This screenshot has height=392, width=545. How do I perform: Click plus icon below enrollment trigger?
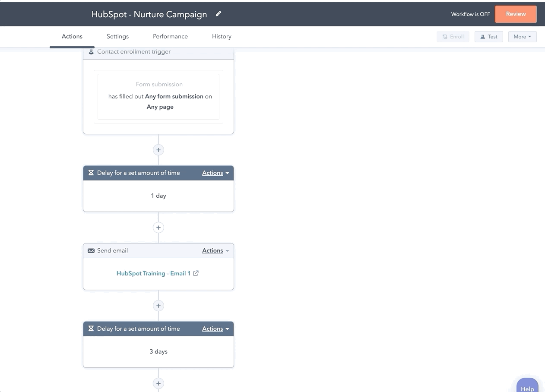pos(158,150)
